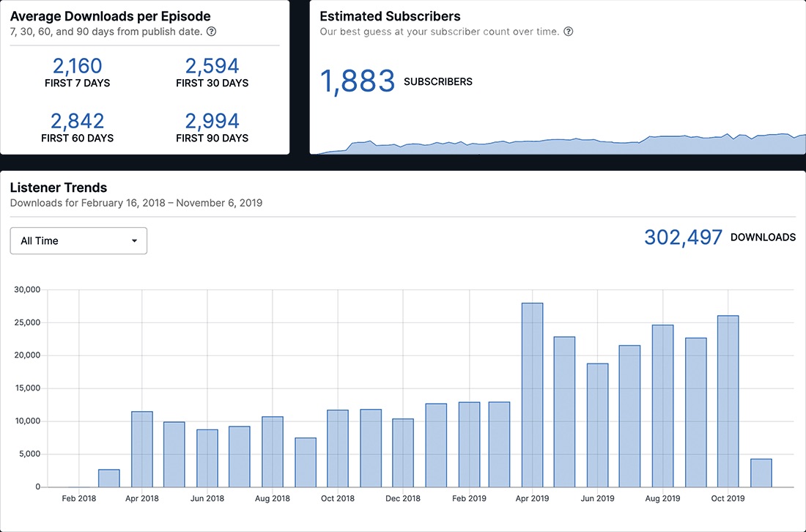Click the 302,497 downloads total
This screenshot has width=806, height=532.
coord(683,237)
